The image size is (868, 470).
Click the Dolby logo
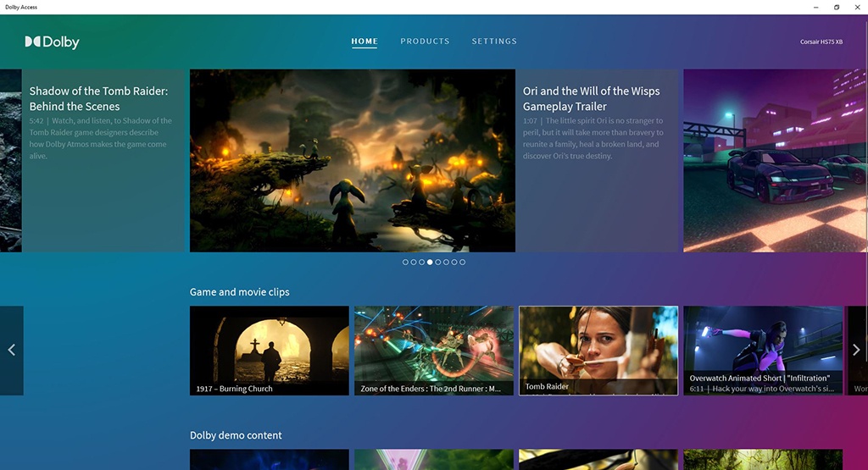pos(52,42)
